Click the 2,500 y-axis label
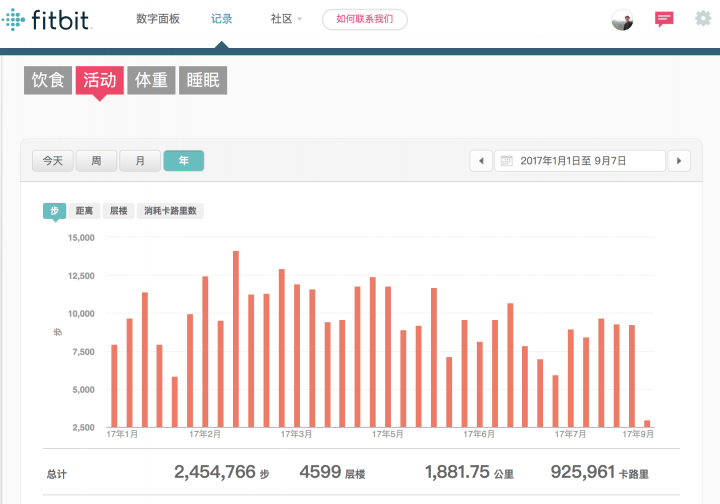The width and height of the screenshot is (720, 504). tap(83, 427)
